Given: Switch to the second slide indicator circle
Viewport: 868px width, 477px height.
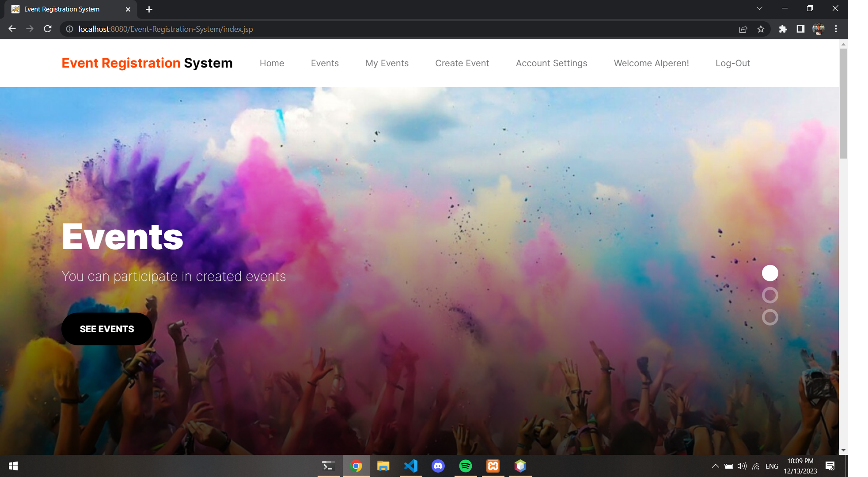Looking at the screenshot, I should pos(770,295).
